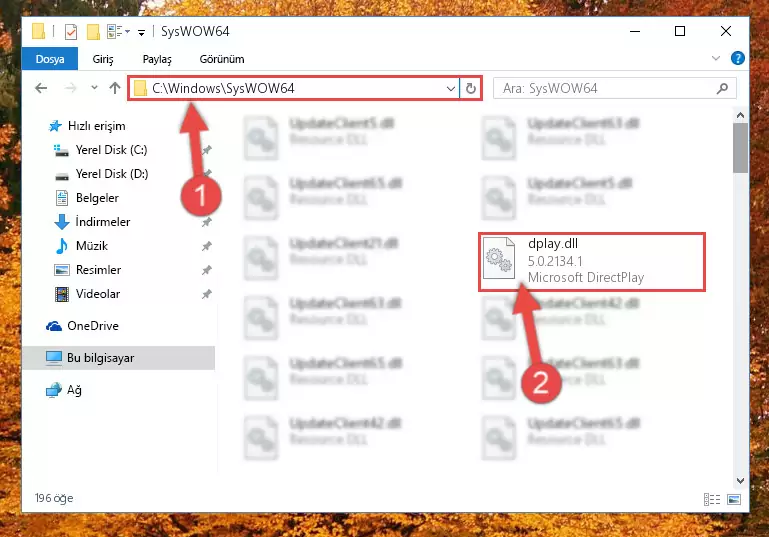Click the folder icon in title bar corner
The height and width of the screenshot is (537, 769).
[x=39, y=31]
